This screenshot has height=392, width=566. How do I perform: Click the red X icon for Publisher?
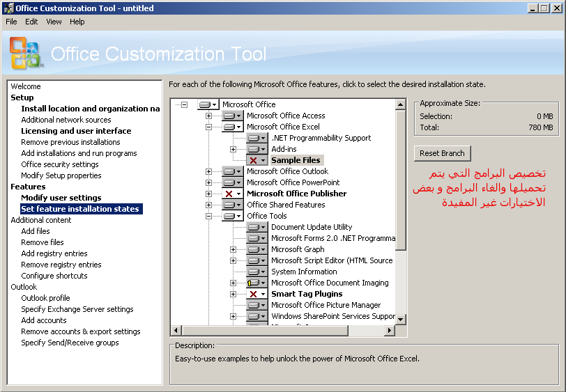coord(233,194)
